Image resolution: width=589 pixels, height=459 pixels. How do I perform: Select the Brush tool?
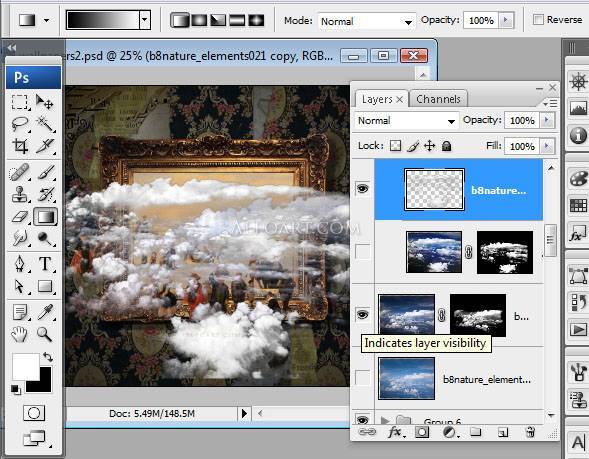[46, 172]
